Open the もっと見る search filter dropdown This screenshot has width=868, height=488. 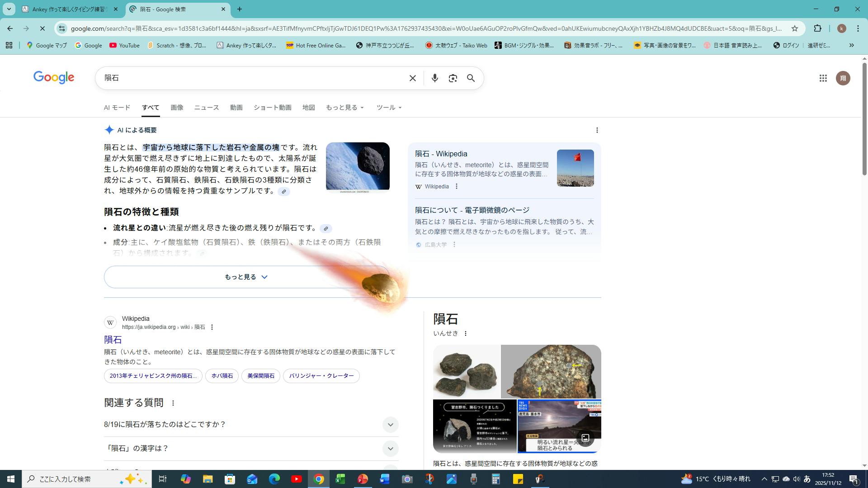pyautogui.click(x=344, y=108)
